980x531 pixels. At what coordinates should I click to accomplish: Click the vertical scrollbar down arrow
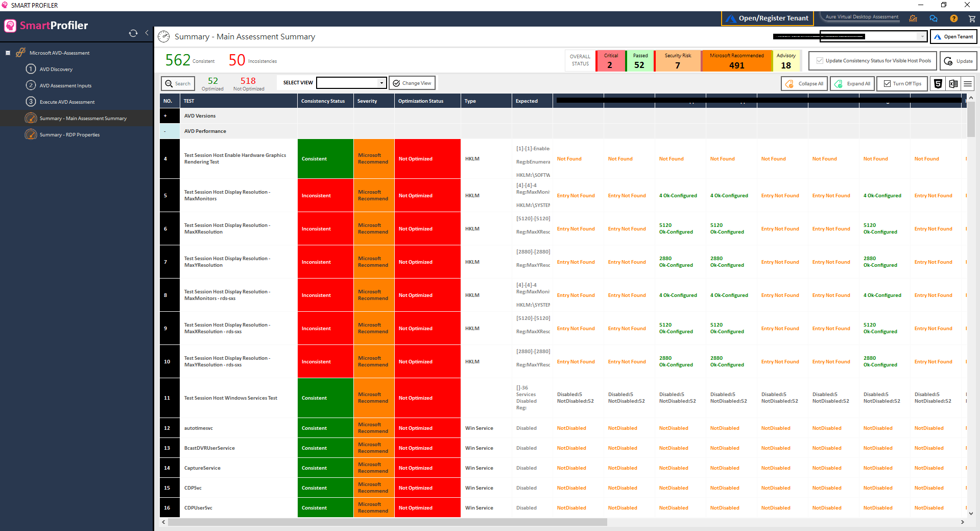(971, 513)
